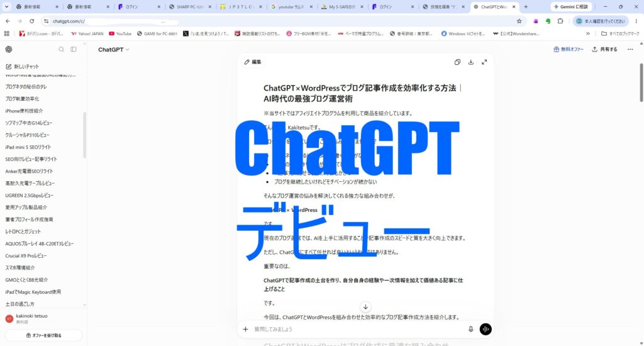Image resolution: width=644 pixels, height=346 pixels.
Task: Click the 無料オファー gift button
Action: [x=569, y=49]
